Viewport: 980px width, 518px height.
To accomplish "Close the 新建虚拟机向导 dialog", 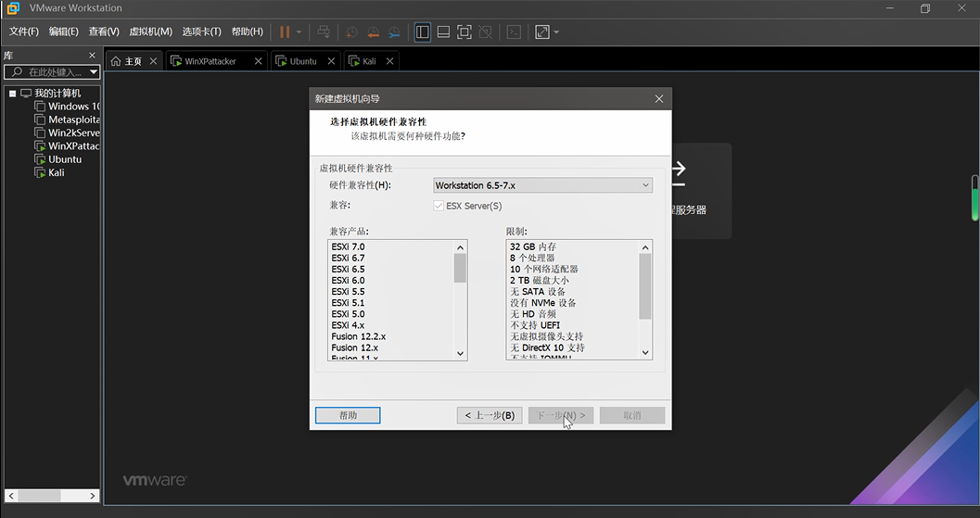I will tap(659, 99).
